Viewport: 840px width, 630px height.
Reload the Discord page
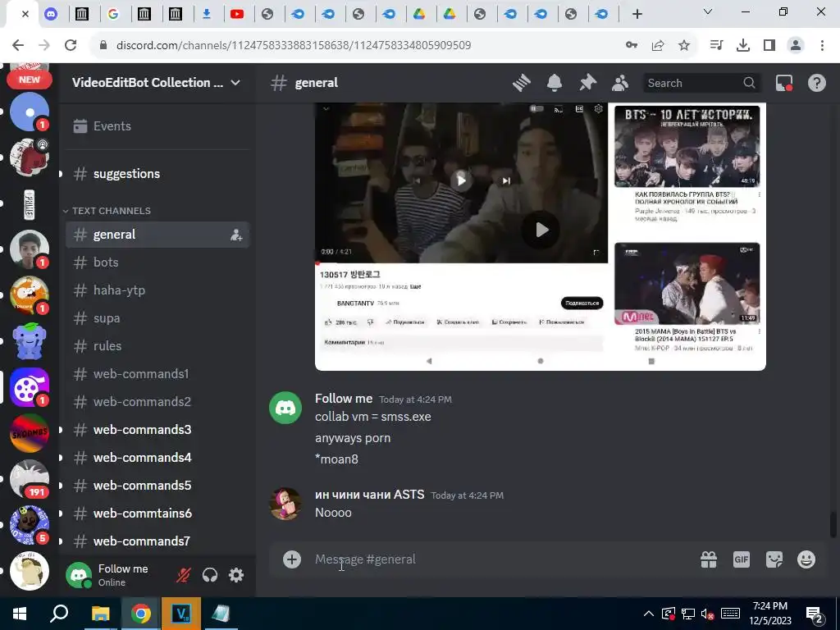pyautogui.click(x=71, y=45)
